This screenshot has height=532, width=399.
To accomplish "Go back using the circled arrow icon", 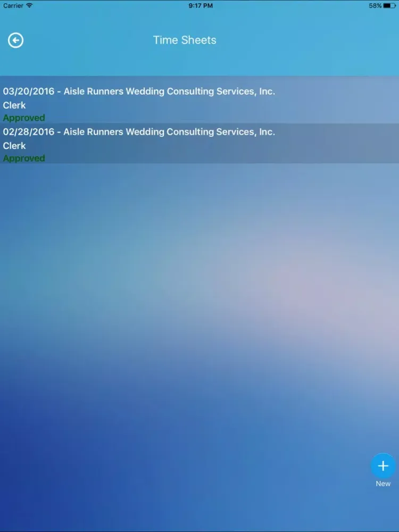I will point(15,40).
